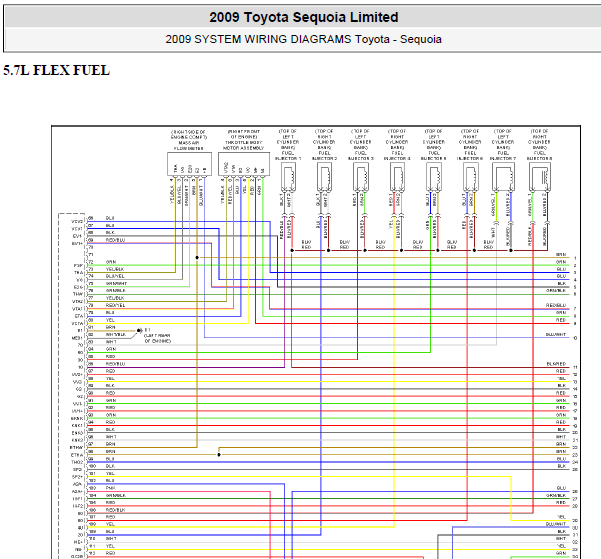The height and width of the screenshot is (559, 601).
Task: Select the Mass Air Flow Meter connector box
Action: point(189,164)
